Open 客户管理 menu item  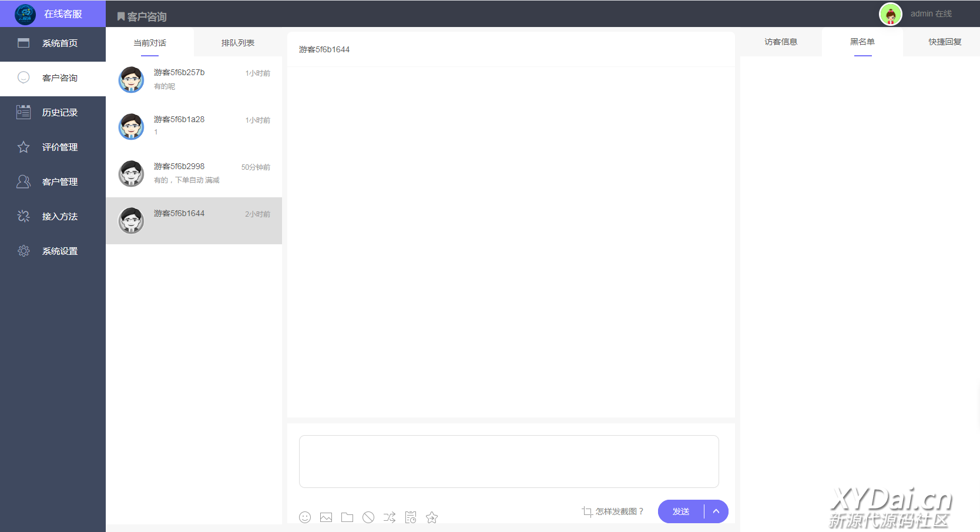pos(53,182)
